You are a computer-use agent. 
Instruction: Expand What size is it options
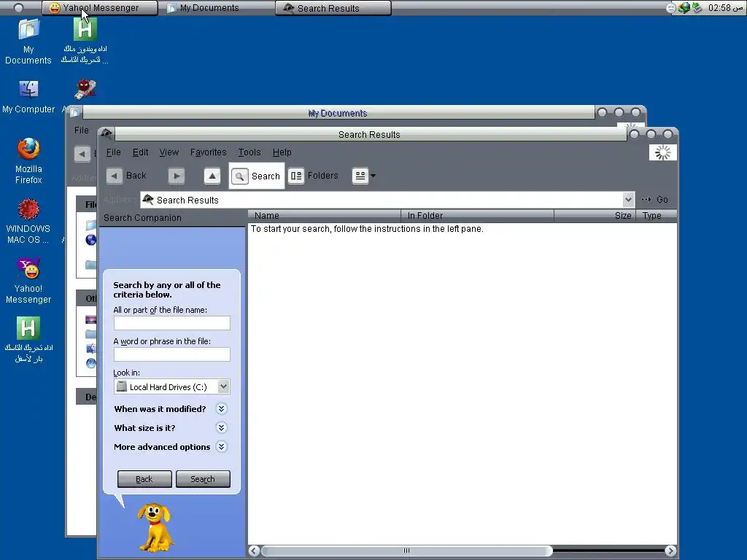pos(221,427)
